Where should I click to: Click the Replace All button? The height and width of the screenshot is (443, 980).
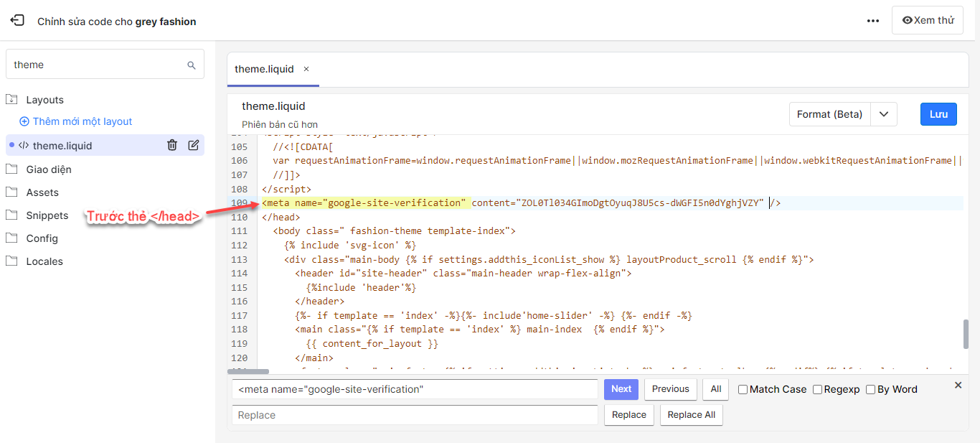[692, 415]
